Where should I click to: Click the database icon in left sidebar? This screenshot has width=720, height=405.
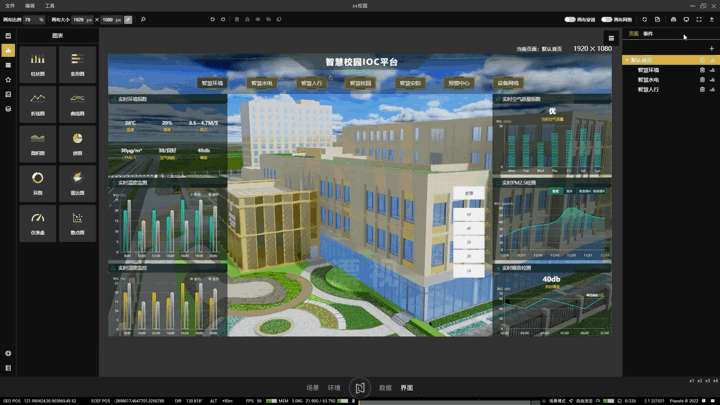pos(8,109)
